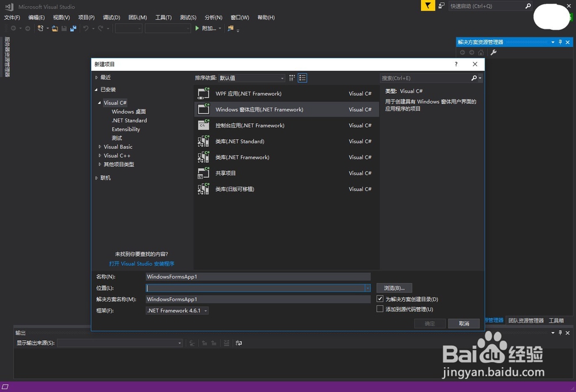Screen dimensions: 576x392
Task: Pin the 解决方案资源管理器 panel with its pin toggle
Action: click(560, 41)
